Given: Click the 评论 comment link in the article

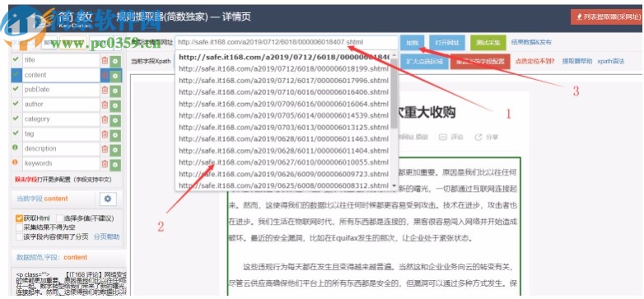Looking at the screenshot, I should [450, 138].
